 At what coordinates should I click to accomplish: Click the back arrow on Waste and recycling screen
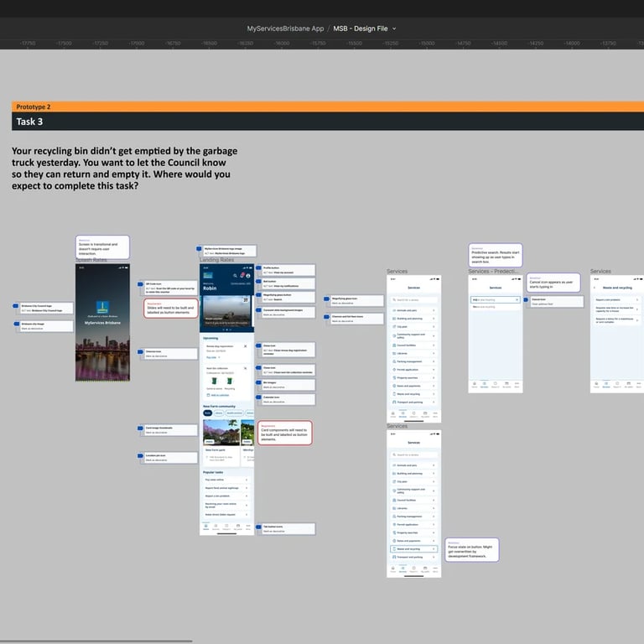point(595,288)
